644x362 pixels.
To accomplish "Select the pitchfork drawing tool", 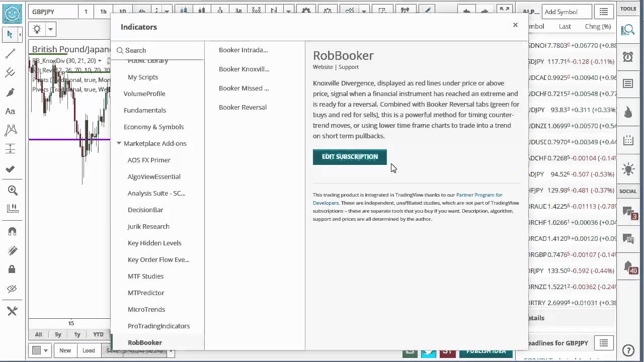I will 10,73.
